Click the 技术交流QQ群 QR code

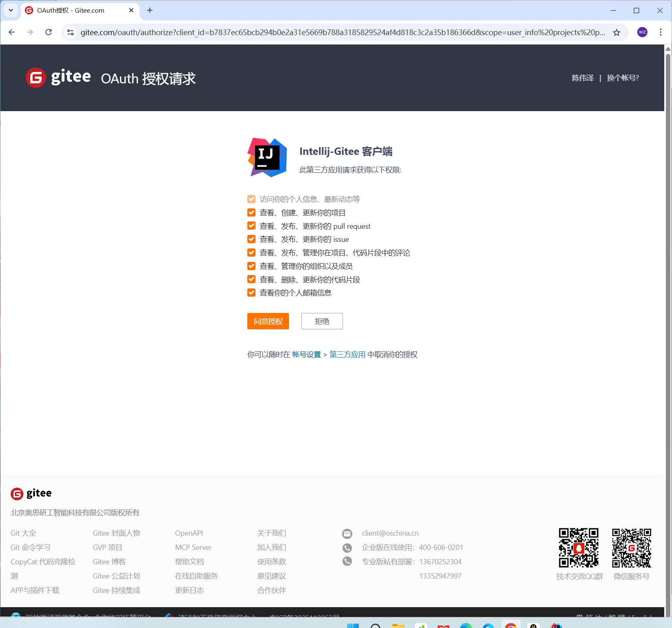579,548
